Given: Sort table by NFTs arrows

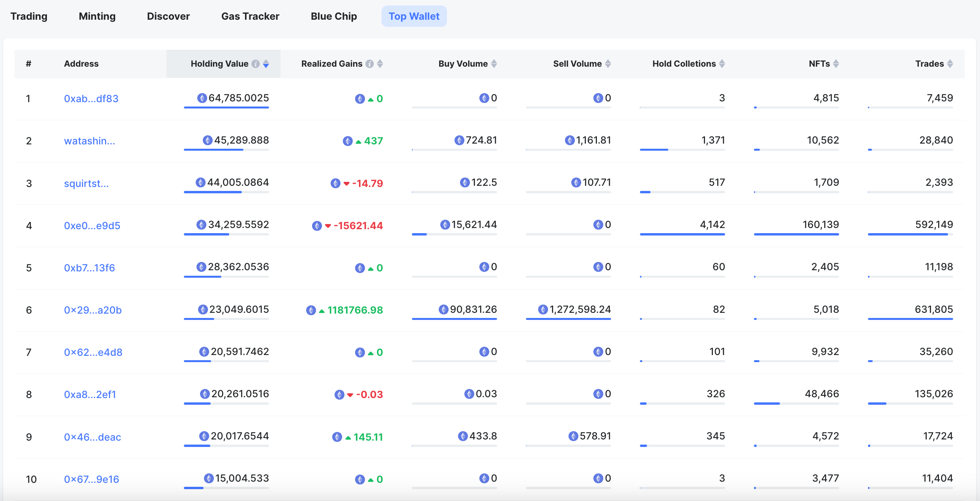Looking at the screenshot, I should click(x=836, y=64).
